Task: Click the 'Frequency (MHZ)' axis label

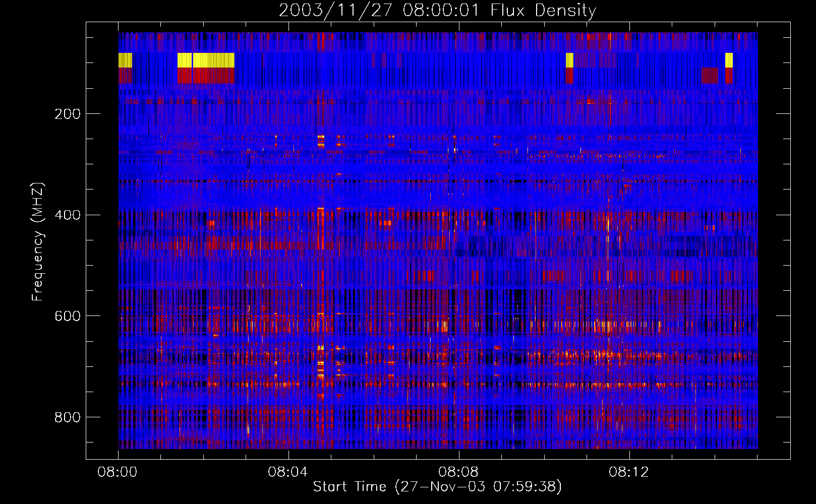Action: point(38,242)
